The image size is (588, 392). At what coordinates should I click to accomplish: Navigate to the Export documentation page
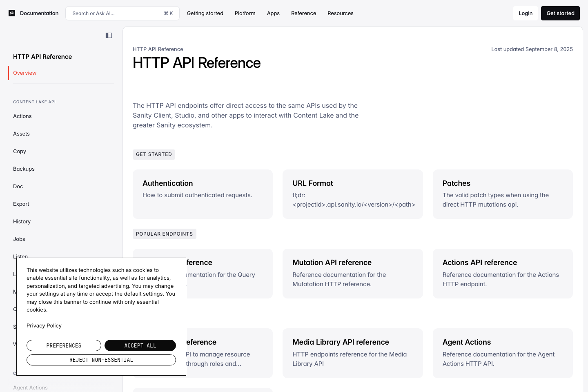coord(21,204)
